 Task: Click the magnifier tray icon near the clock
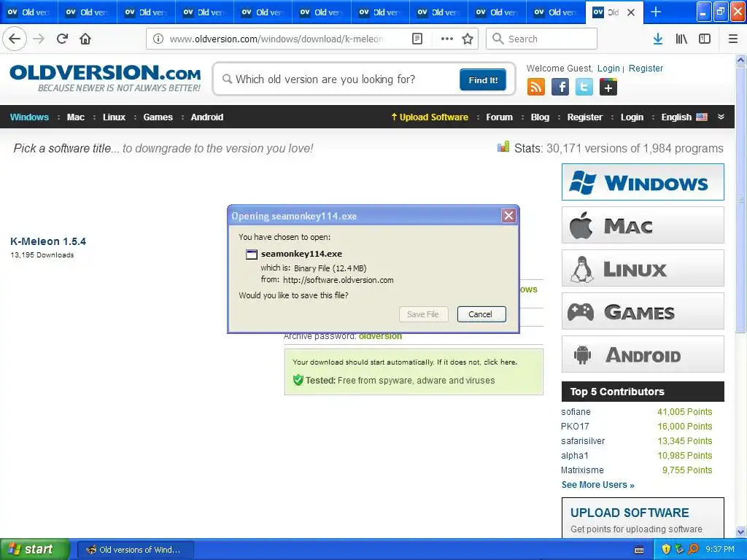(693, 549)
